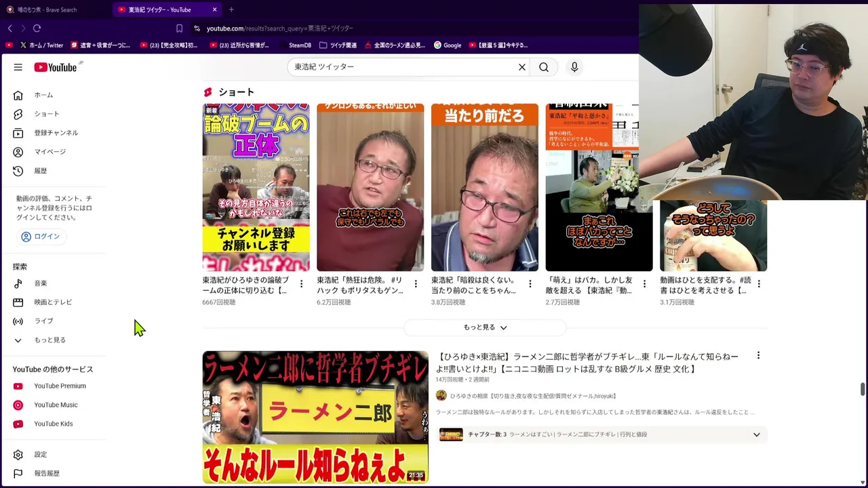Open the 動画はひとを支配する short title
Image resolution: width=868 pixels, height=488 pixels.
(x=703, y=285)
